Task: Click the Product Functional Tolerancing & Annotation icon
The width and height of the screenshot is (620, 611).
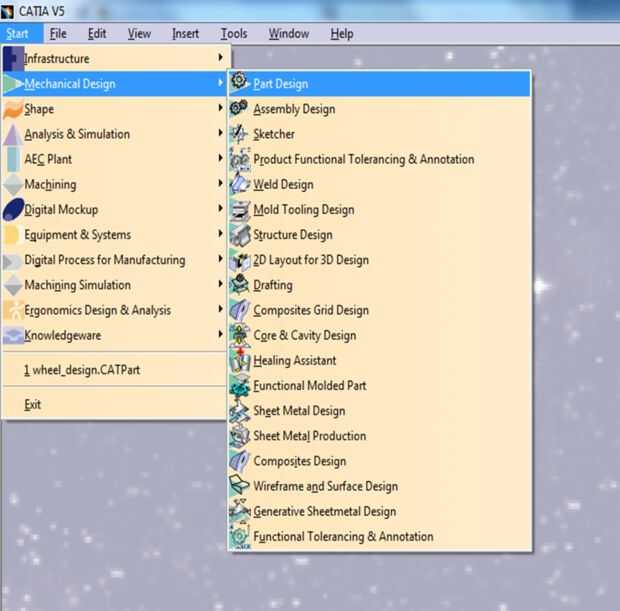Action: [x=239, y=159]
